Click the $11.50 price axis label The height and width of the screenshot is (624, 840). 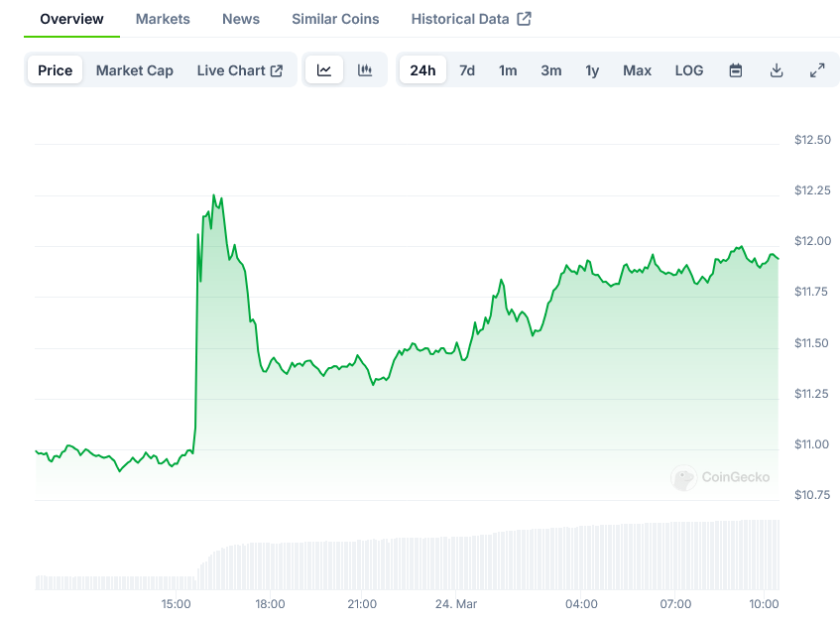pyautogui.click(x=811, y=343)
